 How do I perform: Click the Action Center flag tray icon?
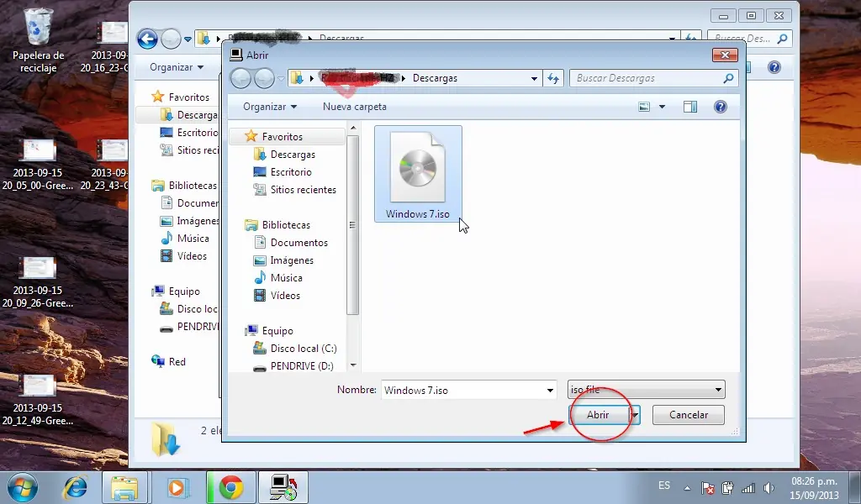coord(708,487)
